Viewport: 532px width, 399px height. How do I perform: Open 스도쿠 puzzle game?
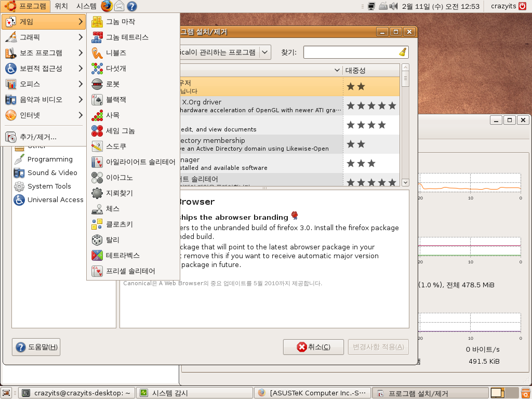tap(133, 147)
